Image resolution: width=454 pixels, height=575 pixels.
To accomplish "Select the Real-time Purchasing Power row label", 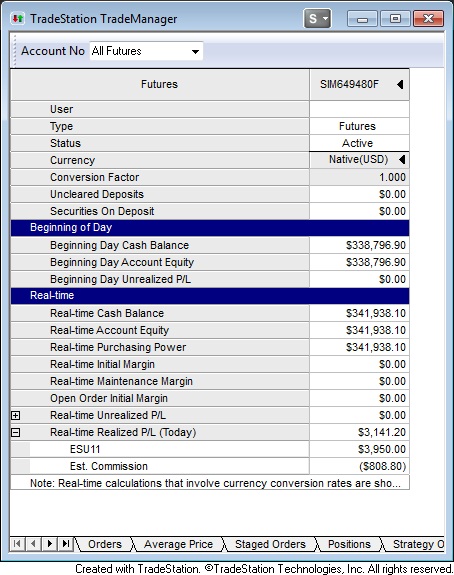I will pyautogui.click(x=118, y=347).
